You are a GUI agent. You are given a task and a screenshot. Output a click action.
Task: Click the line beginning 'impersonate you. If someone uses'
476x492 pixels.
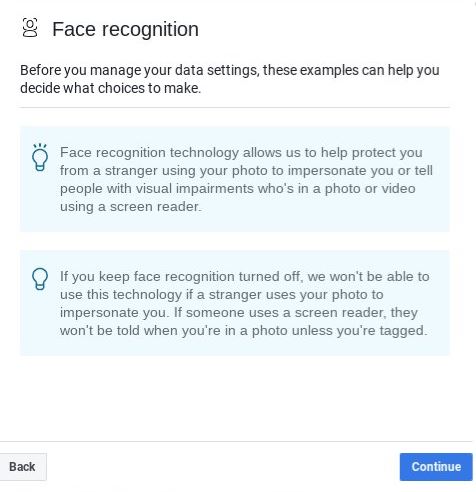point(239,313)
